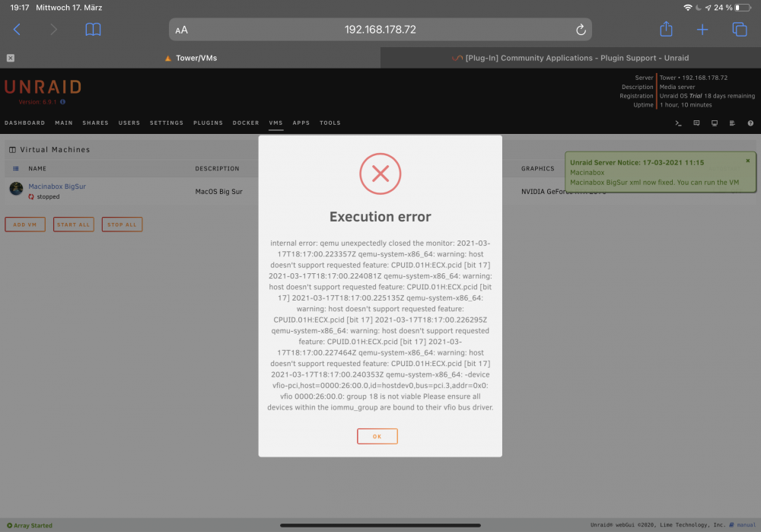The height and width of the screenshot is (532, 761).
Task: Click the Array Started status
Action: click(x=30, y=525)
